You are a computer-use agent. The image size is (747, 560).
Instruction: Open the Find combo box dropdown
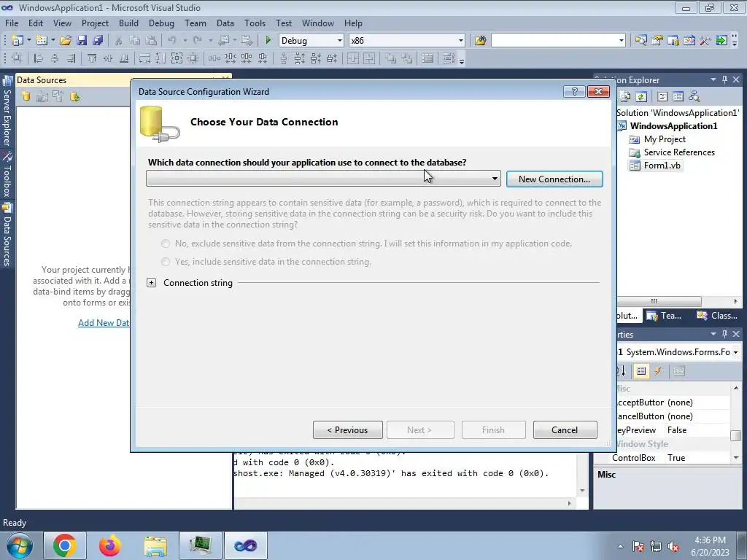(x=622, y=41)
